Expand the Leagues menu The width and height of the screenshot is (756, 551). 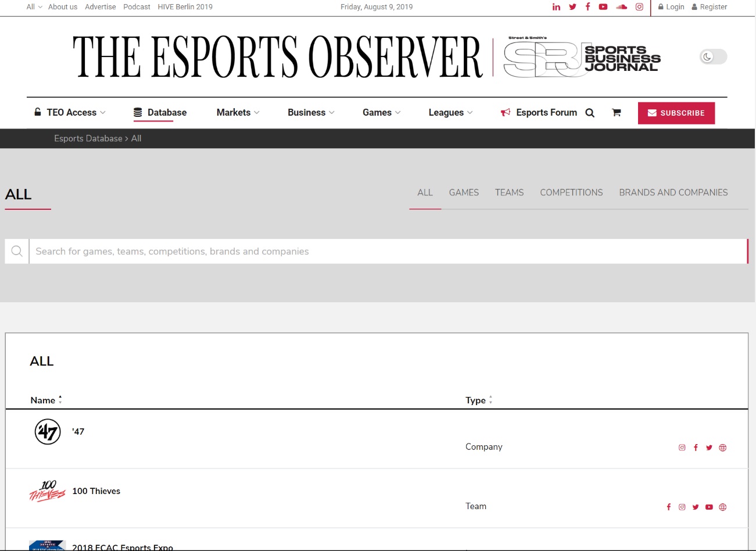point(451,113)
